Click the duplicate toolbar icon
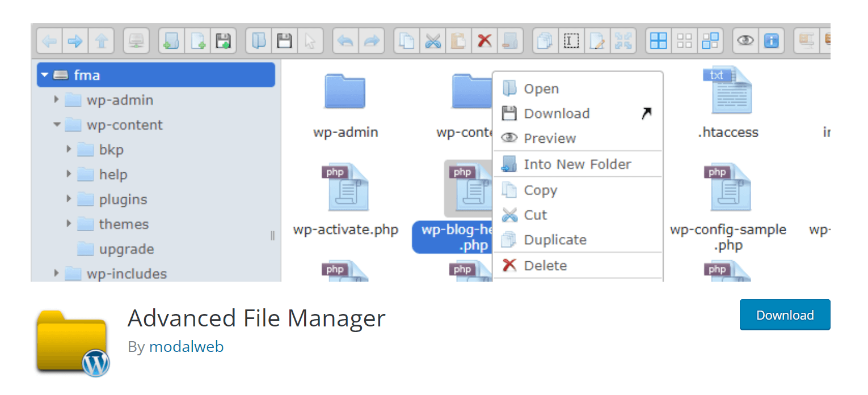Screen dimensions: 868x395 (546, 41)
